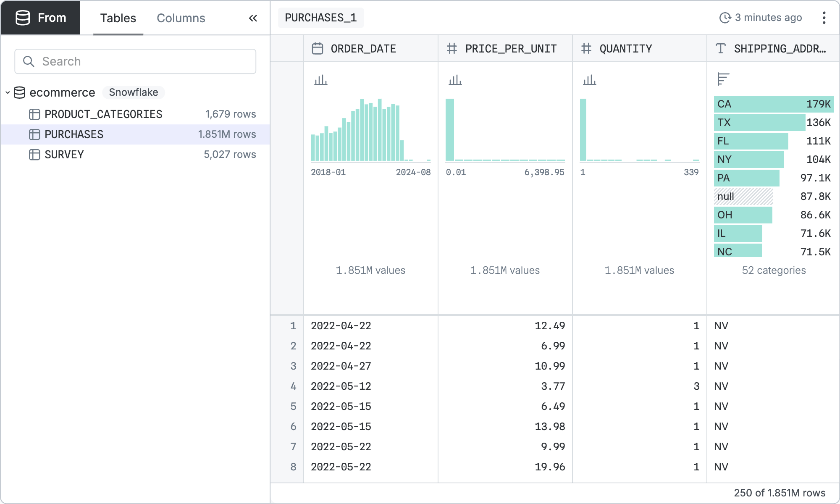This screenshot has height=504, width=840.
Task: Click the clock refresh icon
Action: click(725, 18)
